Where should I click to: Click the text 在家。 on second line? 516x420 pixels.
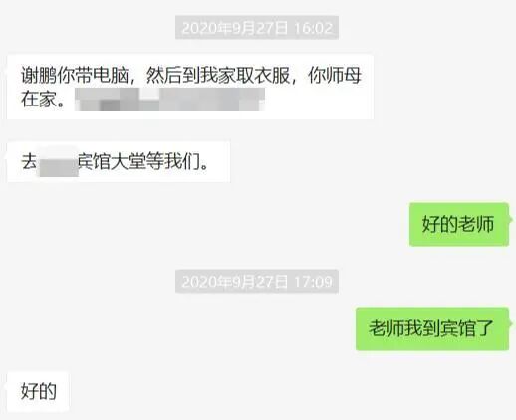coord(43,99)
